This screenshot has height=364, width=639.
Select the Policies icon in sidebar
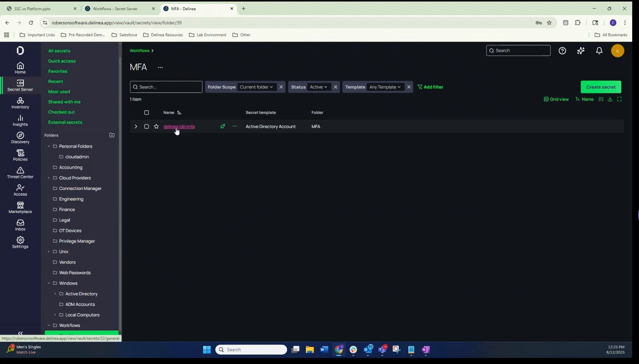20,155
